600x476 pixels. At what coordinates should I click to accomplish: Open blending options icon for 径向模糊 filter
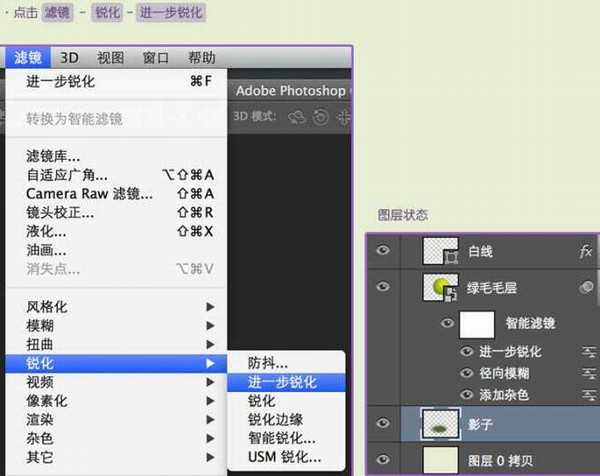coord(588,373)
